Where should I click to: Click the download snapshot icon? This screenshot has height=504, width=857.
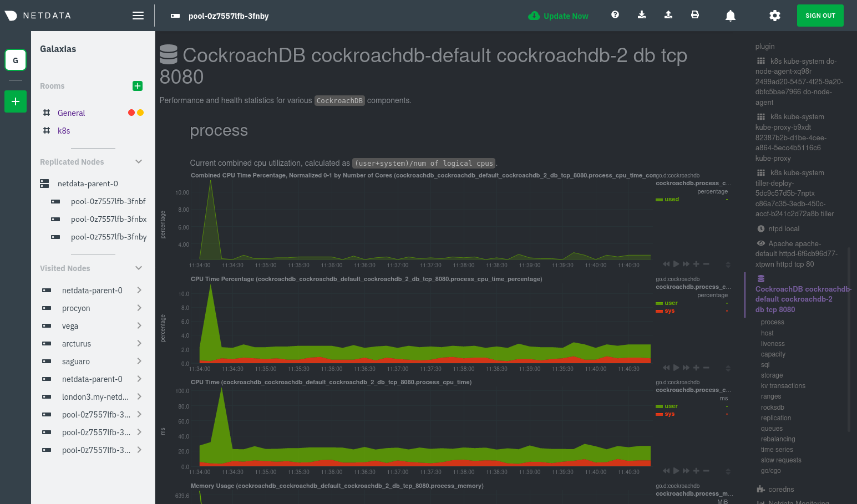click(642, 15)
